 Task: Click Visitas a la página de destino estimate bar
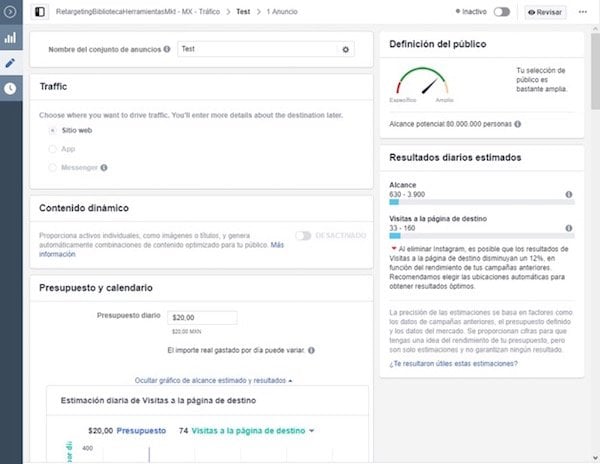482,236
